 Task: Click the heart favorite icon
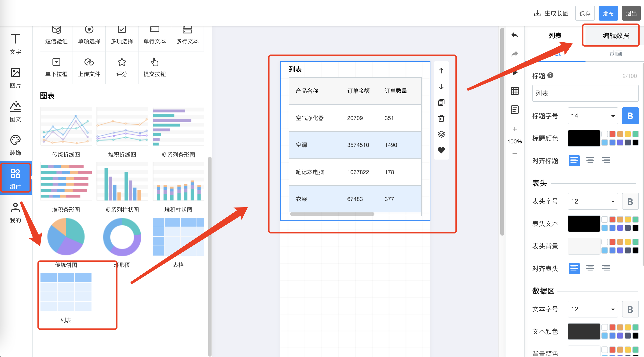[441, 150]
